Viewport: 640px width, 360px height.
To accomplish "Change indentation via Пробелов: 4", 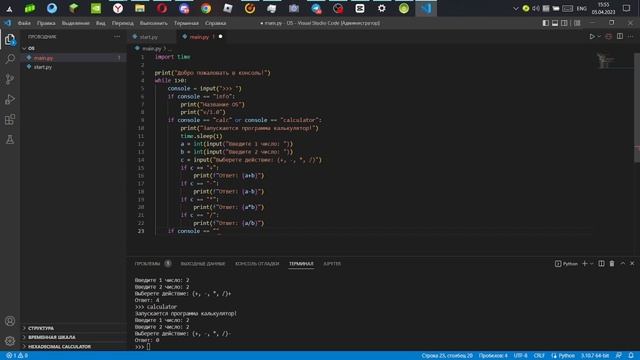I will pyautogui.click(x=493, y=356).
